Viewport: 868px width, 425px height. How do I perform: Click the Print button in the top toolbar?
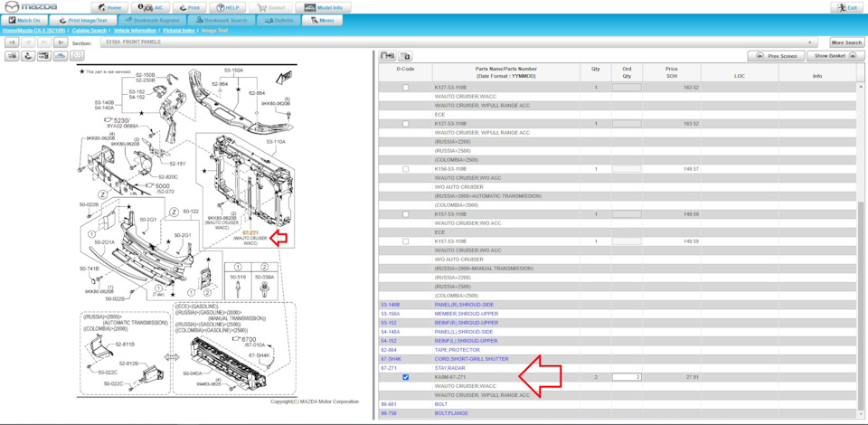(x=191, y=8)
